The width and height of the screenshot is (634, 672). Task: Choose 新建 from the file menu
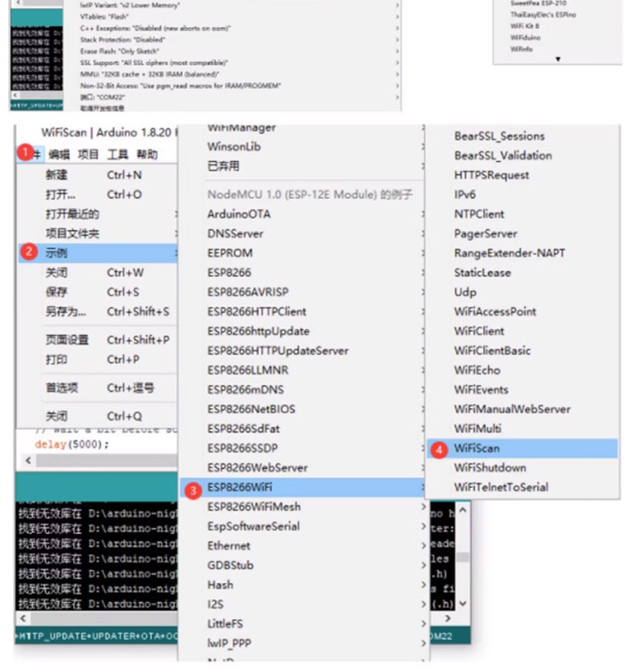98,175
